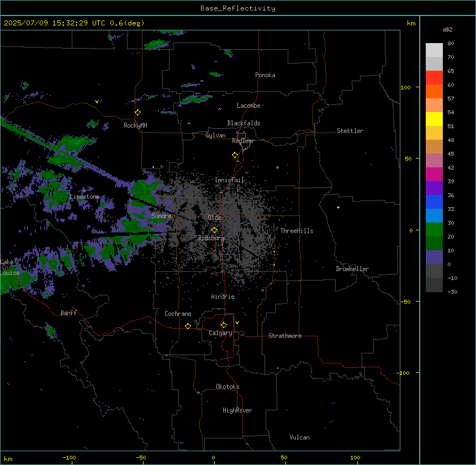Select the RockyMH label
The width and height of the screenshot is (476, 465).
pos(135,125)
